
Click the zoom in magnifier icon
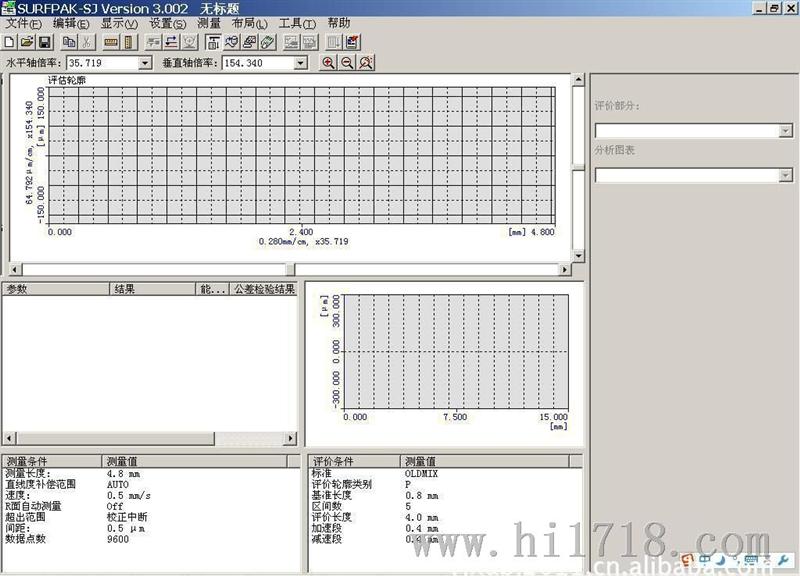(x=328, y=63)
